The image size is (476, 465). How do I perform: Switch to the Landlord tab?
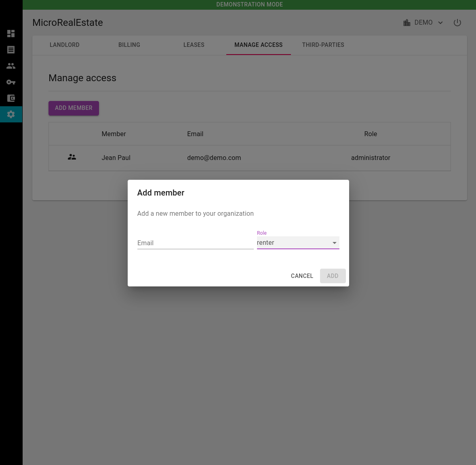coord(65,45)
